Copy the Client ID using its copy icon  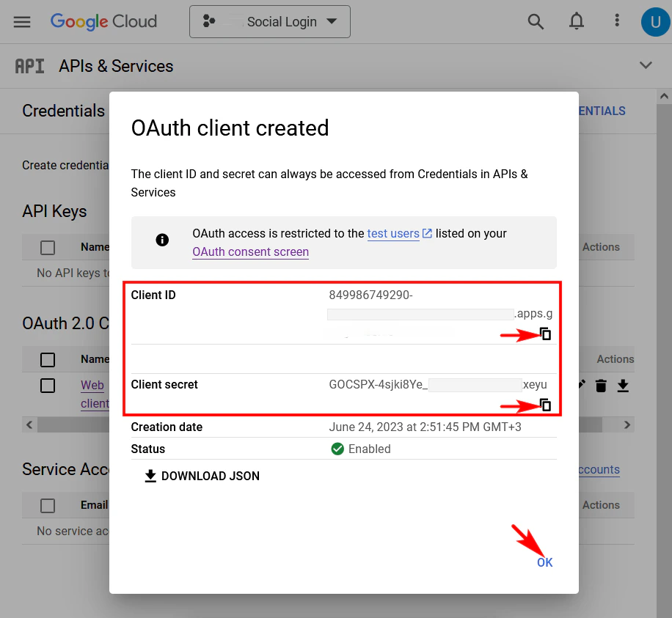pyautogui.click(x=546, y=334)
